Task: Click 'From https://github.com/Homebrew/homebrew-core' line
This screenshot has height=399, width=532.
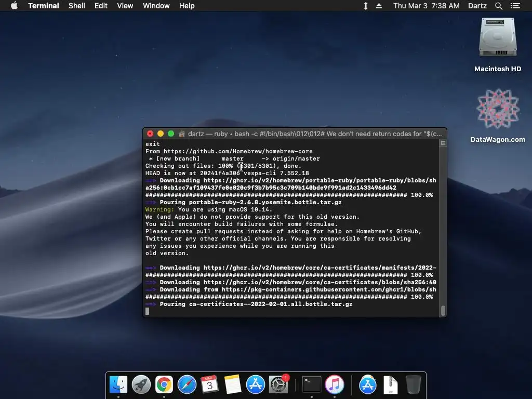Action: coord(229,151)
